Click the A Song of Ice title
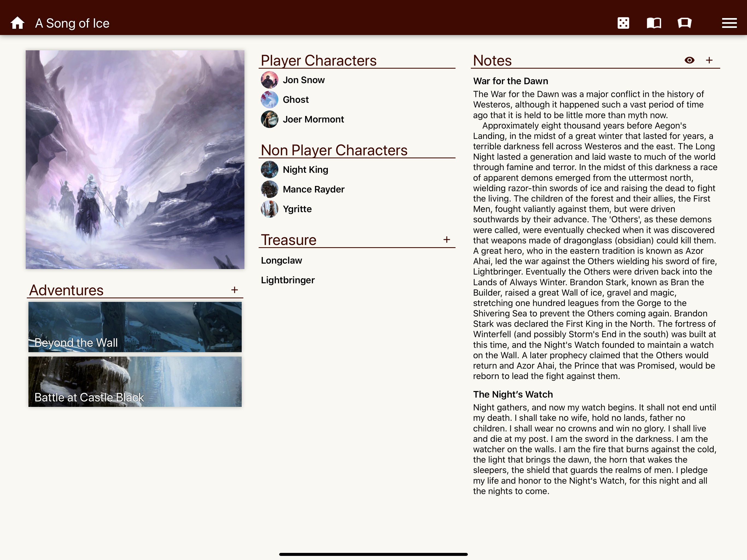The image size is (747, 560). 72,23
